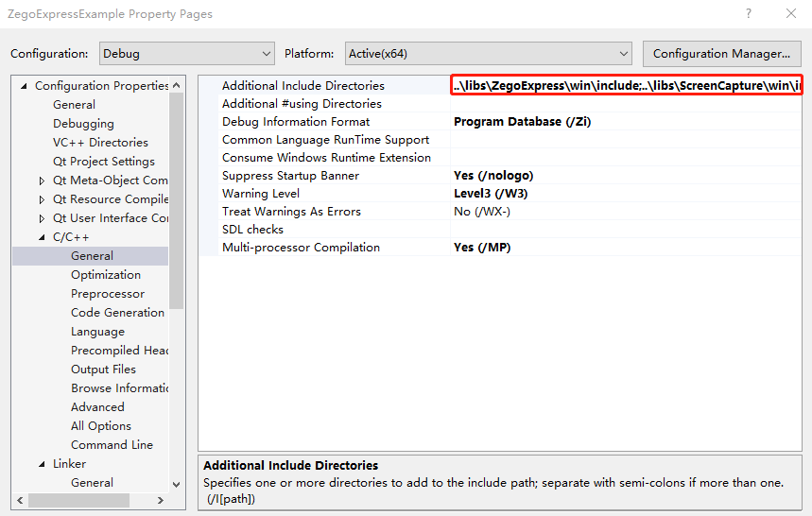Select All Options item
812x516 pixels.
[101, 426]
